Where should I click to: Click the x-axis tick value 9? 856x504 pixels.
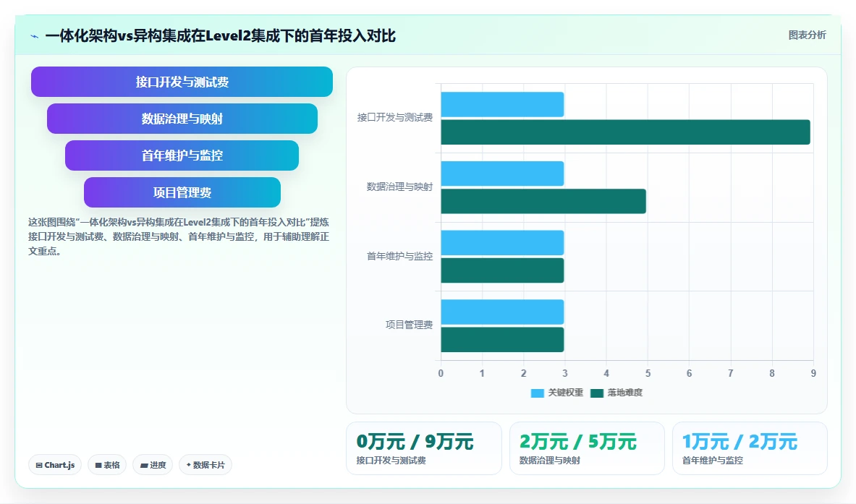pyautogui.click(x=813, y=373)
